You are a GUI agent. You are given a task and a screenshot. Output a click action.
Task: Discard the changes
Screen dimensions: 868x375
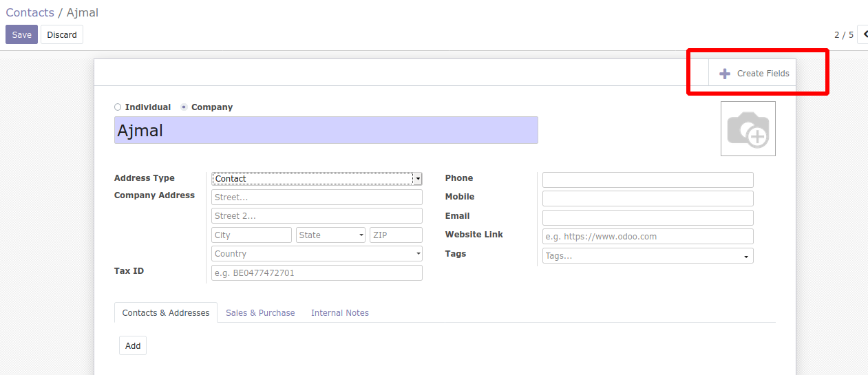click(62, 34)
